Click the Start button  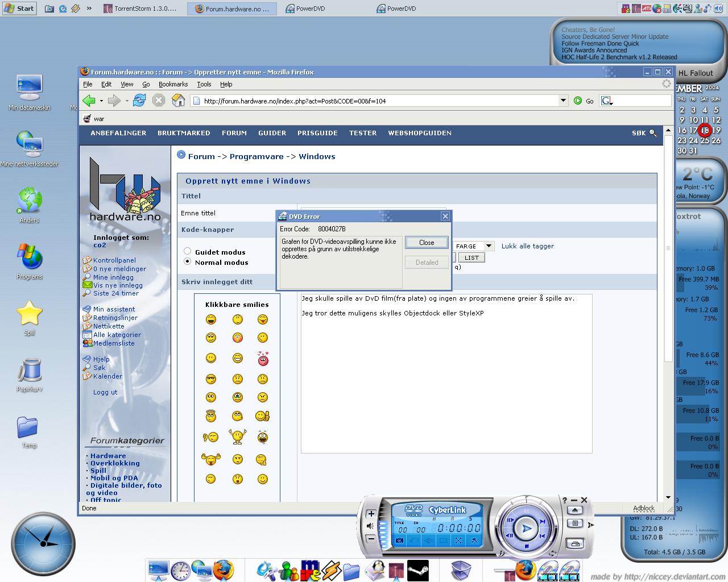pyautogui.click(x=20, y=9)
